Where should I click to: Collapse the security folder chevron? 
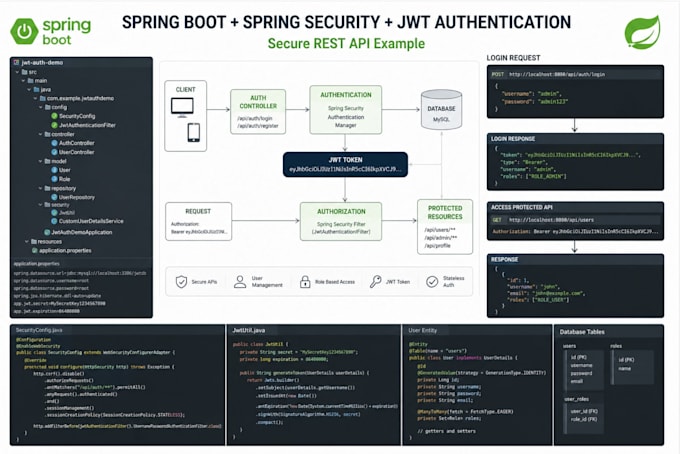tap(41, 204)
